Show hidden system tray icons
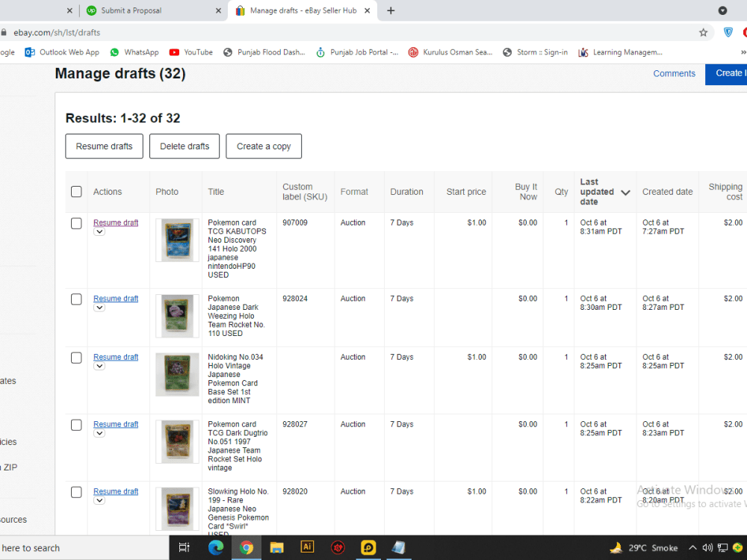 [x=692, y=547]
